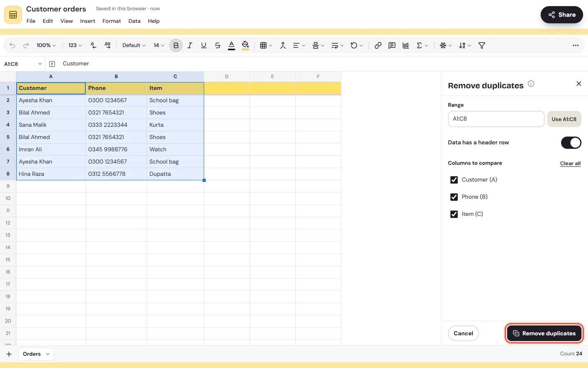Open the Default font dropdown
The height and width of the screenshot is (368, 588).
point(134,45)
